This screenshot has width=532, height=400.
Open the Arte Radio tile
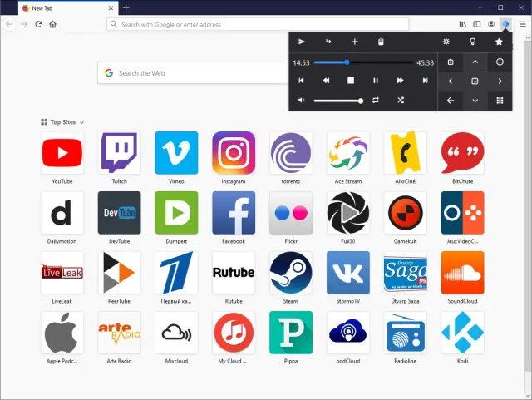coord(119,333)
